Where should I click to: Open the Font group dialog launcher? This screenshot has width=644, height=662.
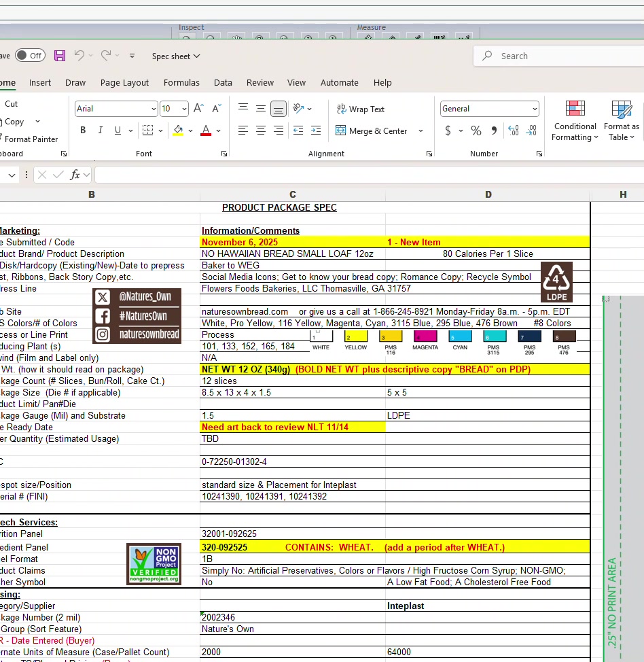point(224,154)
